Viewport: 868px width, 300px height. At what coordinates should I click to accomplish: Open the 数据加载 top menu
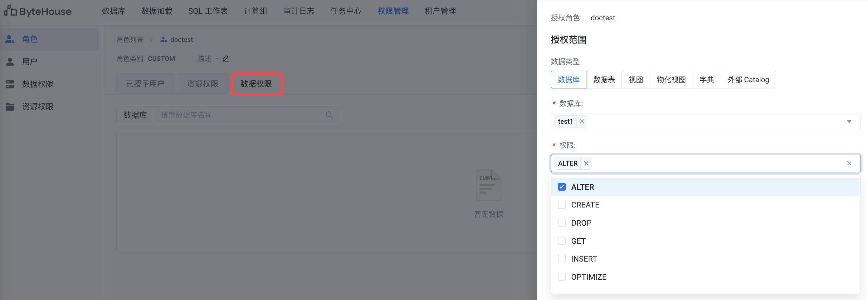click(x=157, y=11)
